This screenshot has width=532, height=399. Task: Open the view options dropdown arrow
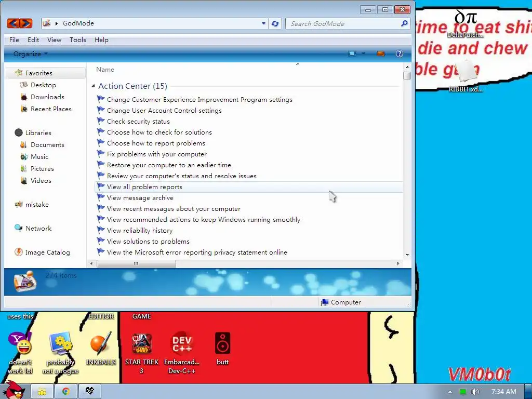click(363, 54)
